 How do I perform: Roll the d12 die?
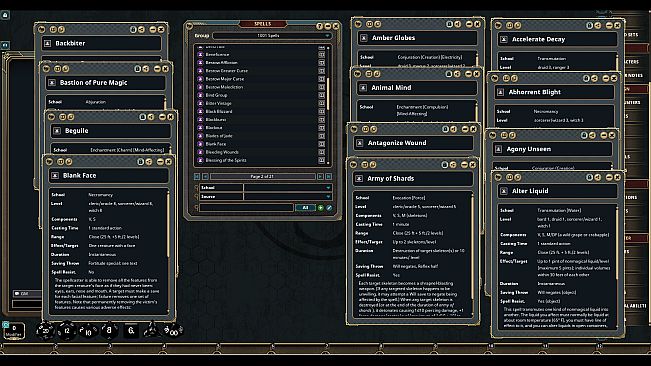(66, 331)
